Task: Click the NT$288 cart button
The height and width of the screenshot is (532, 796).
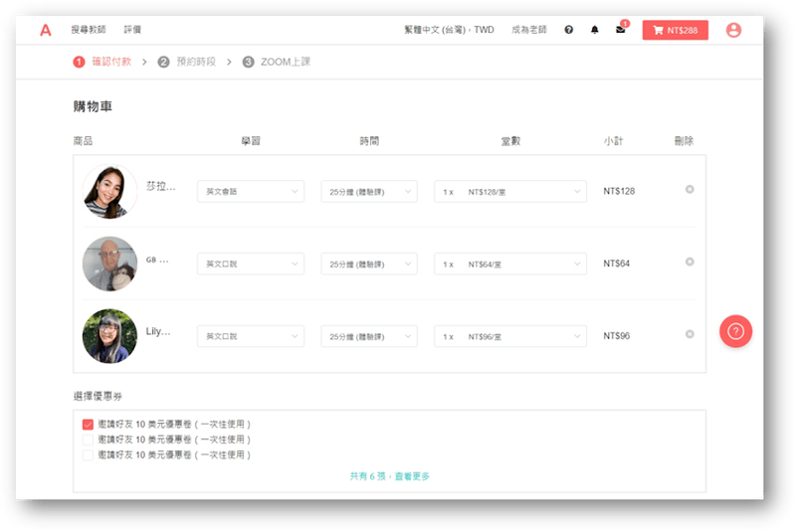Action: (x=675, y=30)
